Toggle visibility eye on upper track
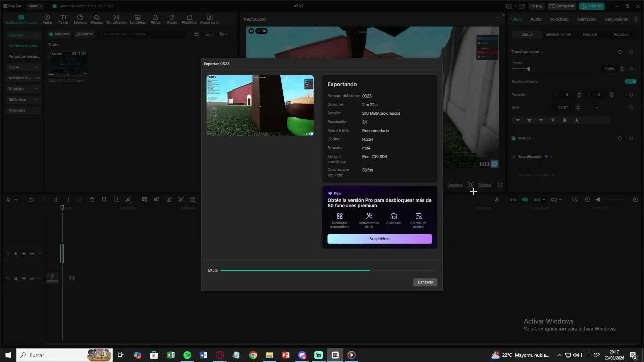The height and width of the screenshot is (362, 644). [x=24, y=254]
